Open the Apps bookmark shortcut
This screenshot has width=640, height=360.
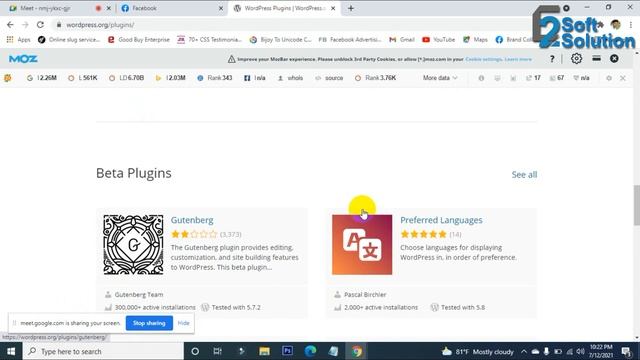tap(18, 40)
